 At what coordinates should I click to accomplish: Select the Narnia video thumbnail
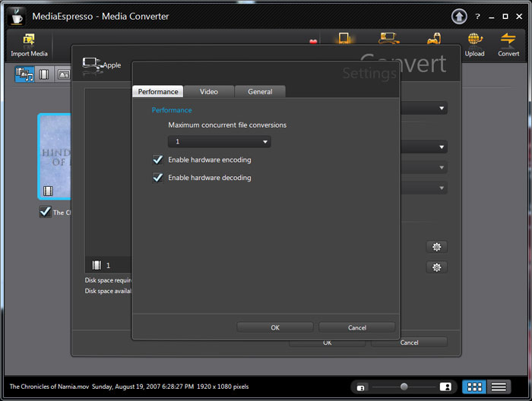(x=54, y=156)
